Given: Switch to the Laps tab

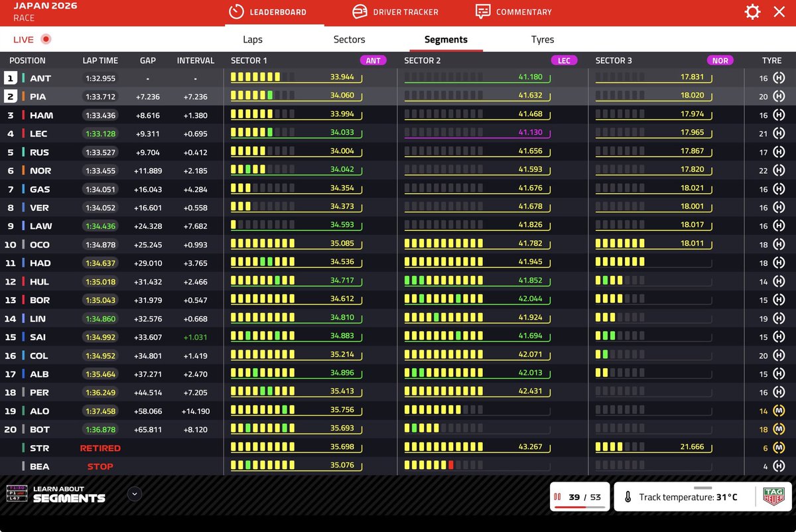Looking at the screenshot, I should 253,39.
